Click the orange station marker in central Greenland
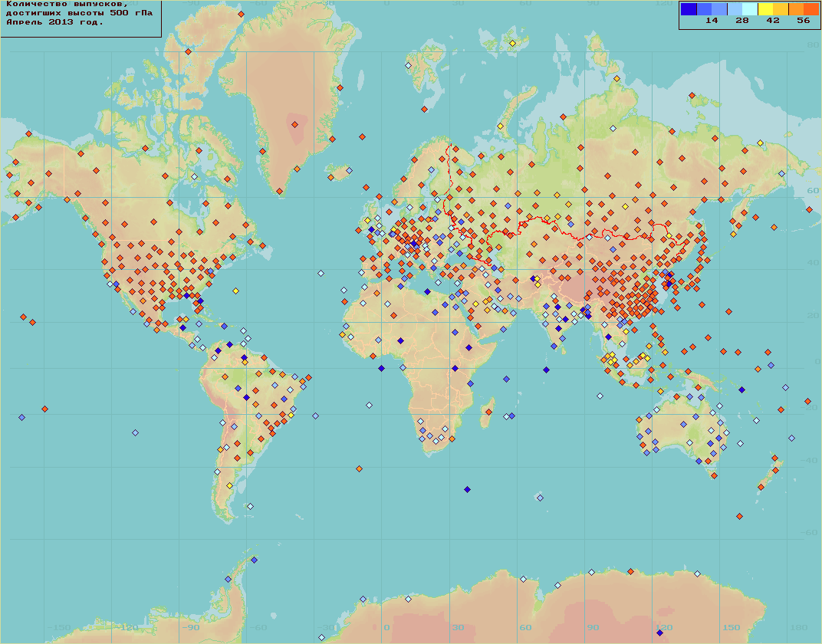The width and height of the screenshot is (822, 644). 294,125
